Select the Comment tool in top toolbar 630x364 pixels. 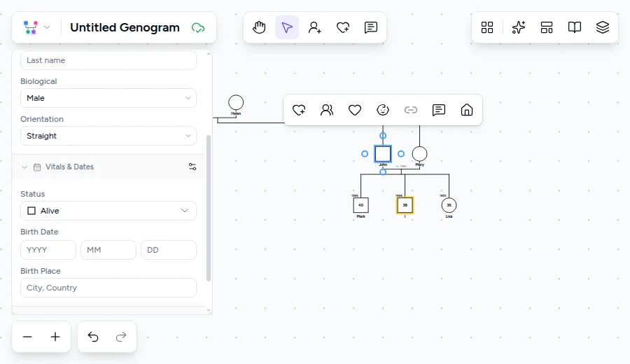pyautogui.click(x=370, y=27)
